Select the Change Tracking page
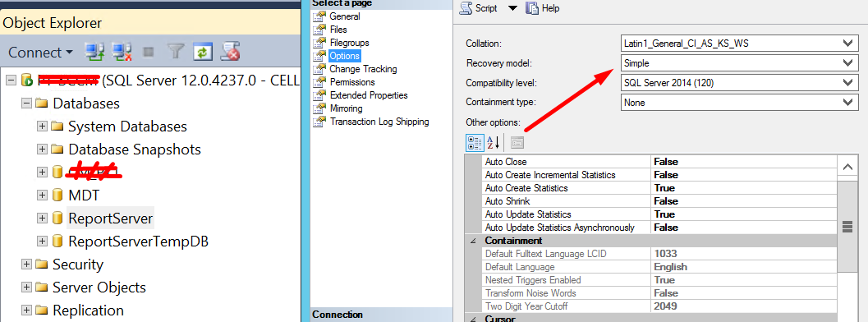 363,69
